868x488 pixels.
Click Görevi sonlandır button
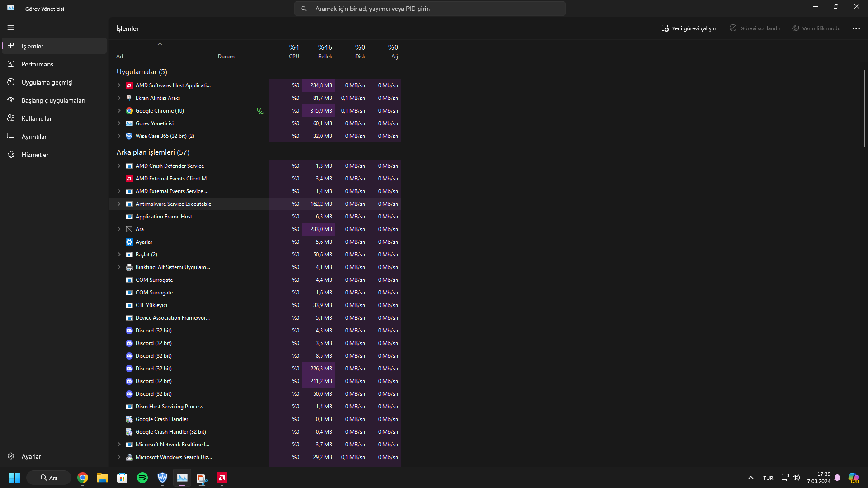click(x=755, y=28)
